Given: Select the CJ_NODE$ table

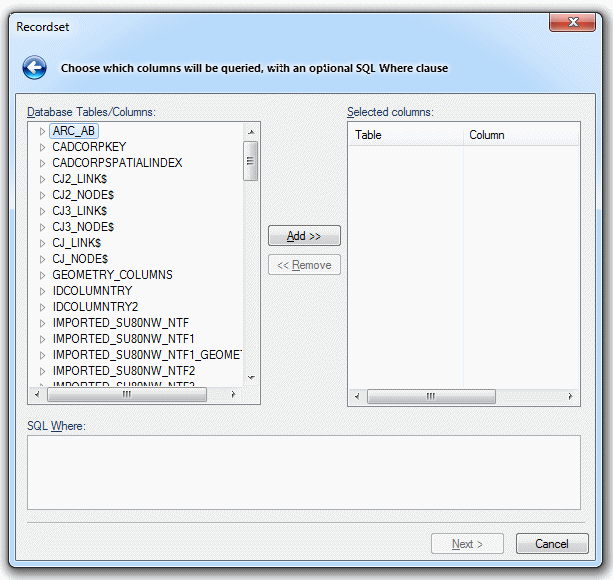Looking at the screenshot, I should (x=80, y=259).
